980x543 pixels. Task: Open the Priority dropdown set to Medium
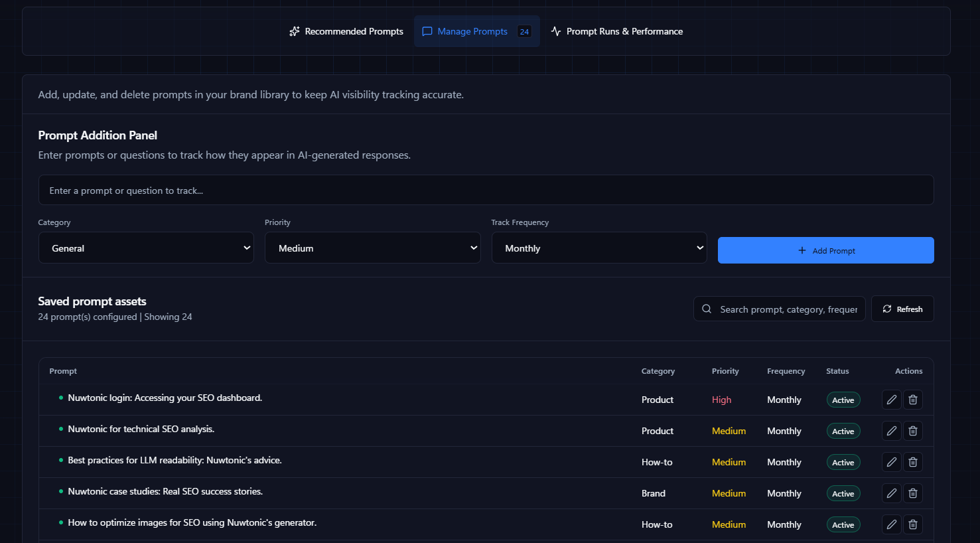coord(373,248)
